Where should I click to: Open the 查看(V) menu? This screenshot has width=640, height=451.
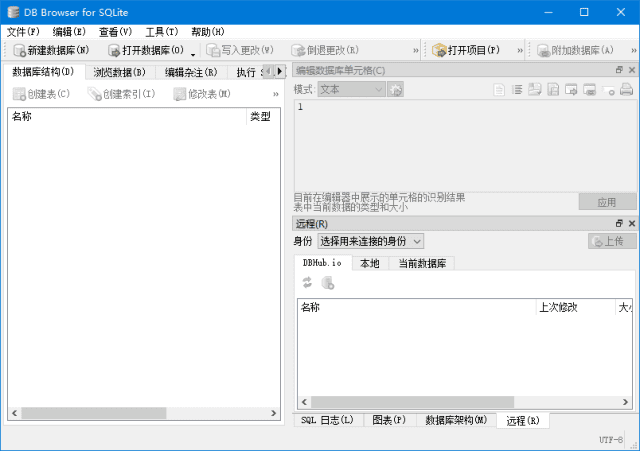(x=116, y=32)
